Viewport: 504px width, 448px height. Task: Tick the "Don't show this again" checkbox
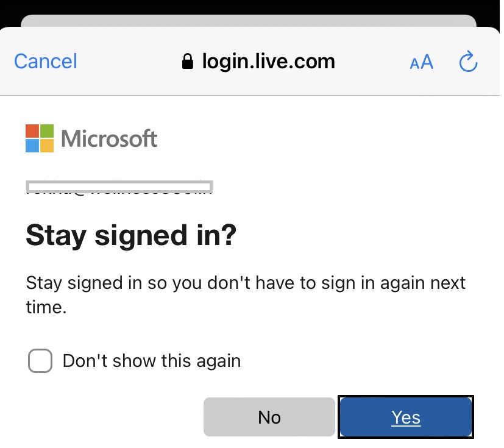[x=40, y=361]
